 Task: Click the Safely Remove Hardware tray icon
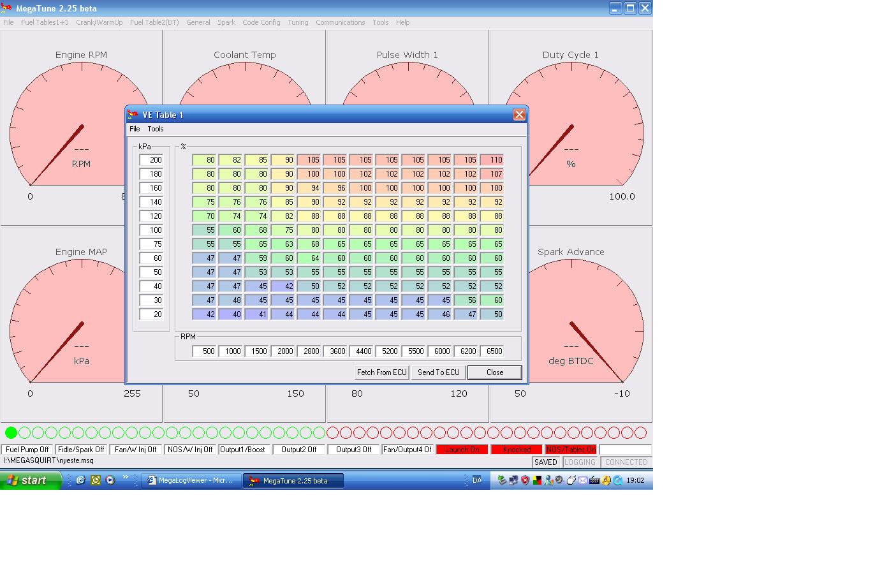502,480
